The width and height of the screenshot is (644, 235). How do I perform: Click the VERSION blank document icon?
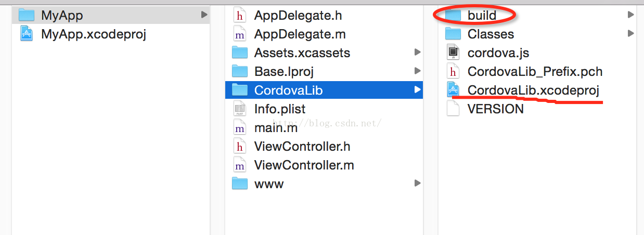pos(453,109)
